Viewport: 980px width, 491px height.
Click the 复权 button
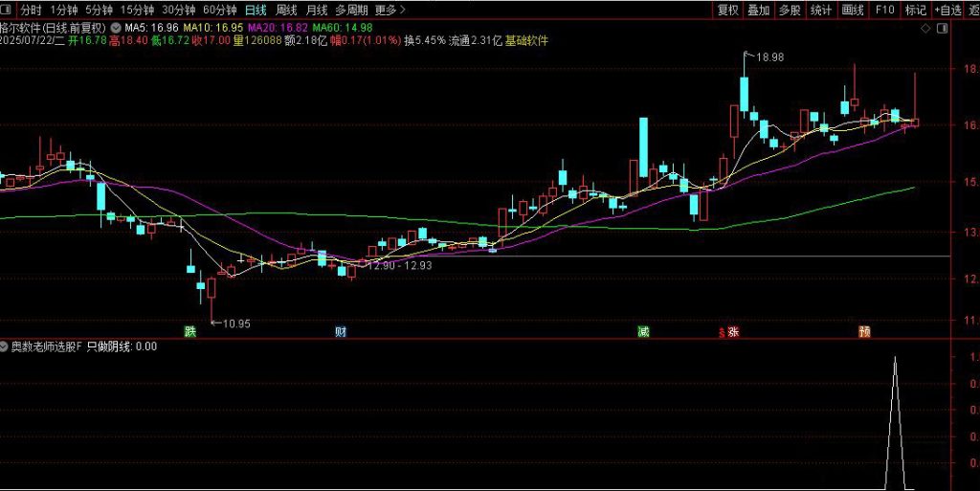point(728,10)
